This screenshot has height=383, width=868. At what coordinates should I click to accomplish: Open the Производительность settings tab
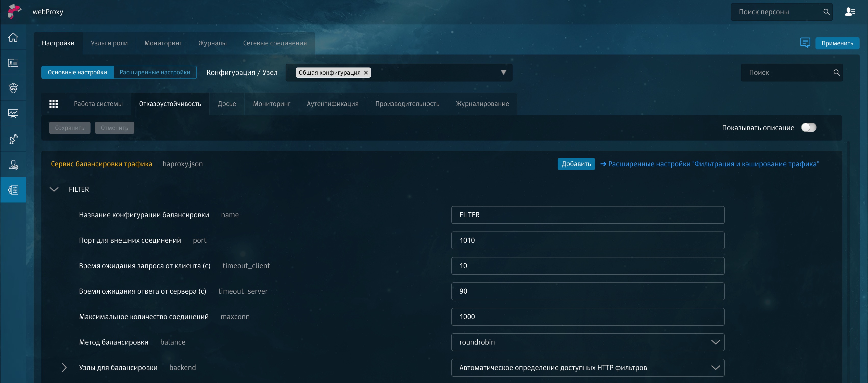coord(407,104)
